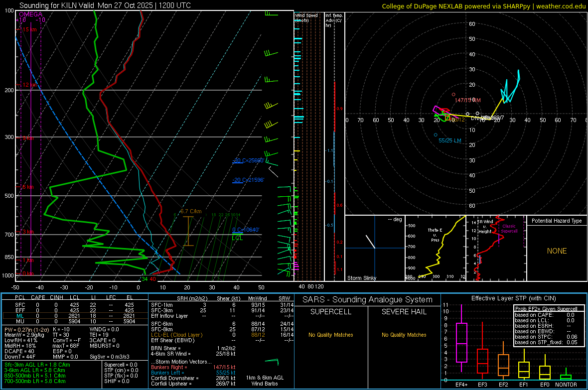This screenshot has width=588, height=390.
Task: Click the '6 km' height marker
Action: [x=28, y=187]
